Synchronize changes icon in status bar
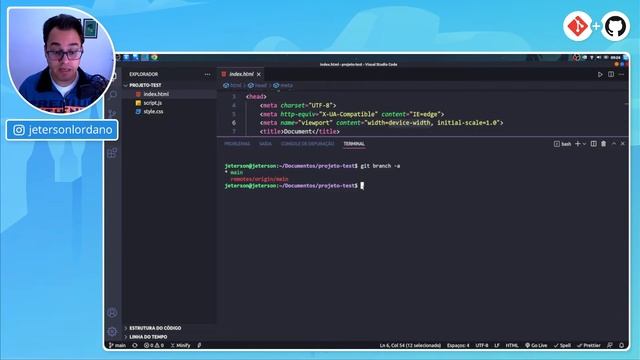 pos(135,345)
